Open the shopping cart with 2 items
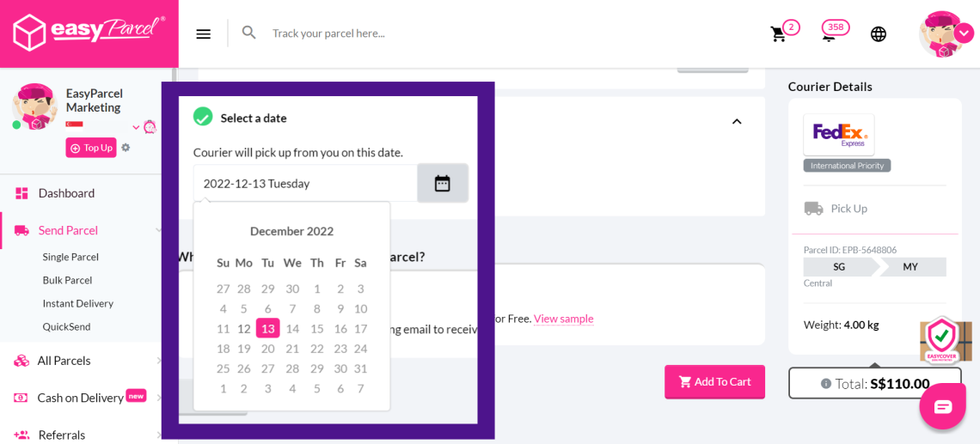 (x=779, y=33)
